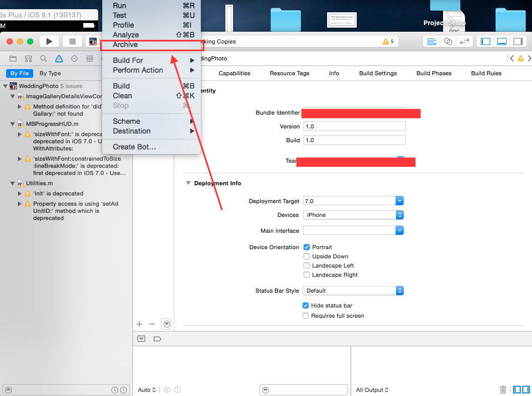The height and width of the screenshot is (396, 532).
Task: Click the debug area filter field
Action: [x=304, y=390]
